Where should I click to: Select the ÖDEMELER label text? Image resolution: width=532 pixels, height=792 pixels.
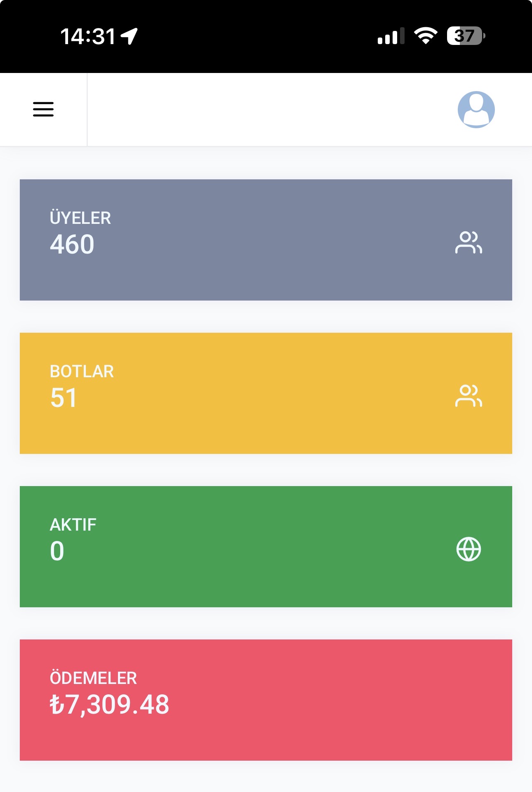click(x=93, y=678)
